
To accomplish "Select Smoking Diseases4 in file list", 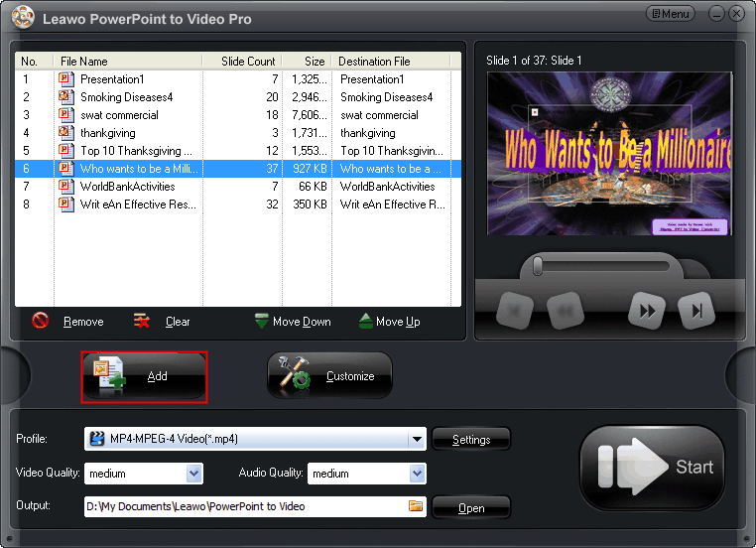I will coord(129,97).
